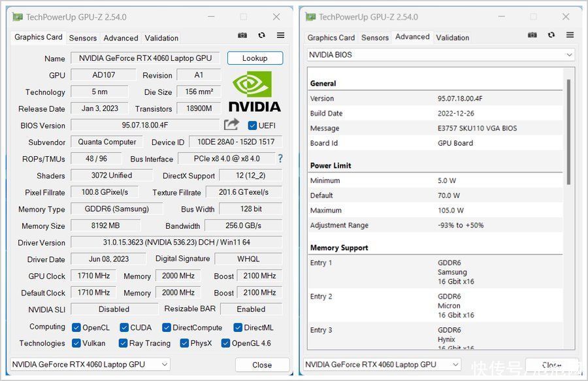
Task: Switch to the Graphics Card tab in the right window
Action: [x=331, y=37]
